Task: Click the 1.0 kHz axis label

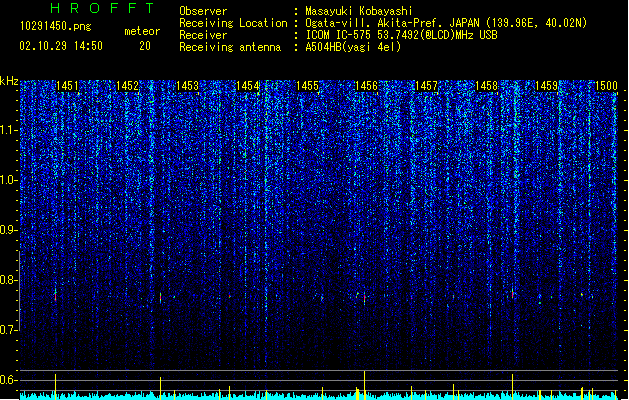Action: click(x=9, y=180)
